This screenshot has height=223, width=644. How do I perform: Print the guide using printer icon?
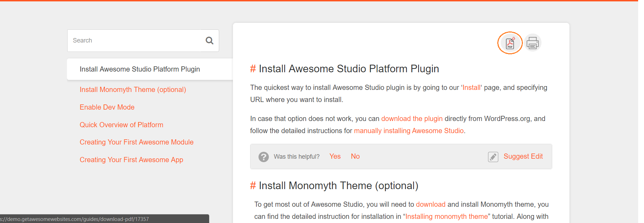(x=533, y=43)
